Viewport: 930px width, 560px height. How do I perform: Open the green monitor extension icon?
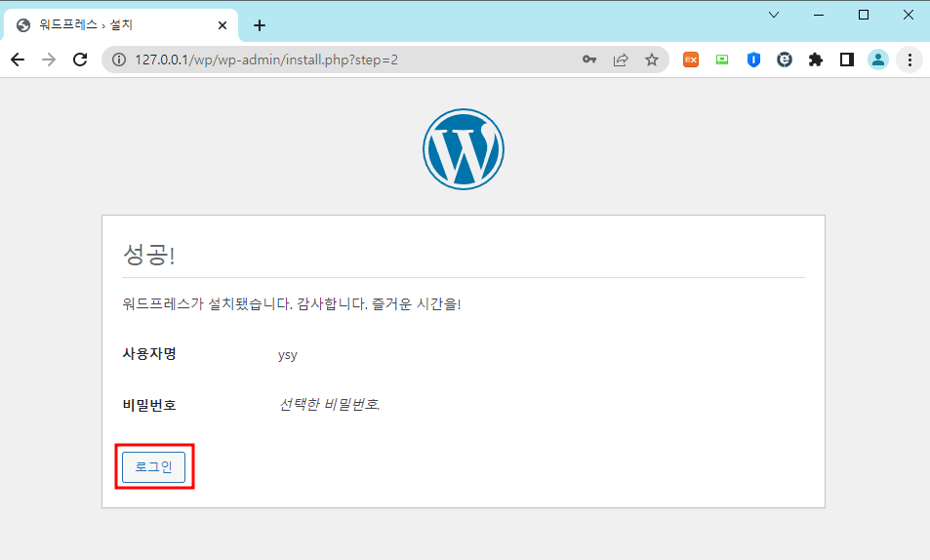click(722, 60)
